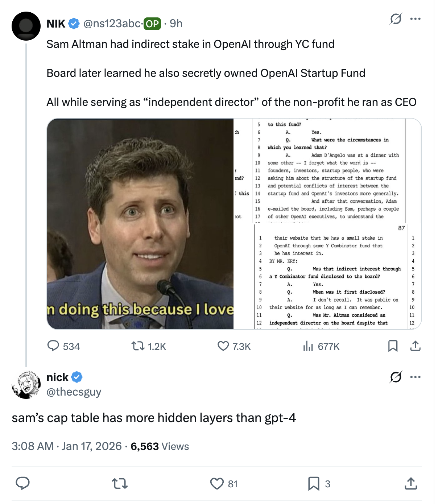The width and height of the screenshot is (438, 504).
Task: Open Grok icon on nick's reply
Action: click(396, 377)
